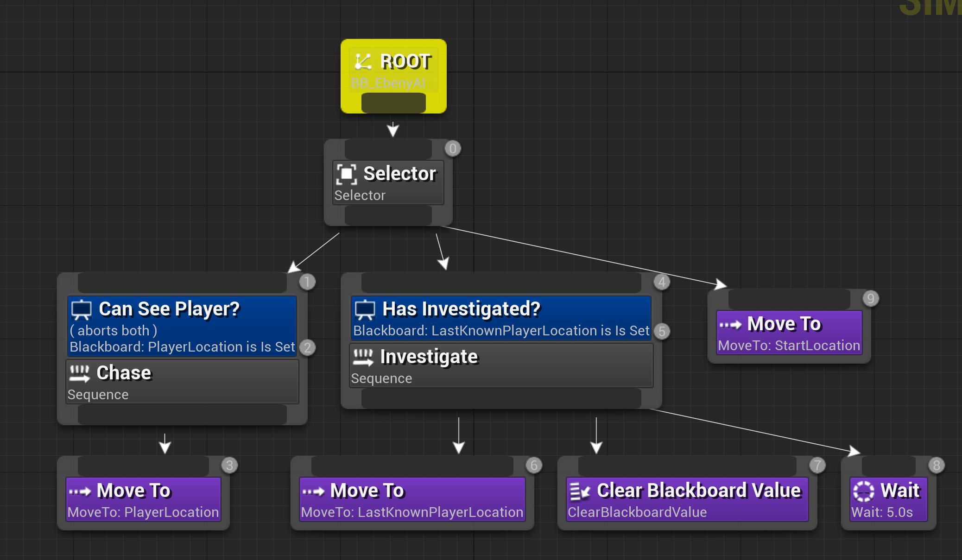The image size is (962, 560).
Task: Click the Move To StartLocation arrow icon
Action: [x=730, y=325]
